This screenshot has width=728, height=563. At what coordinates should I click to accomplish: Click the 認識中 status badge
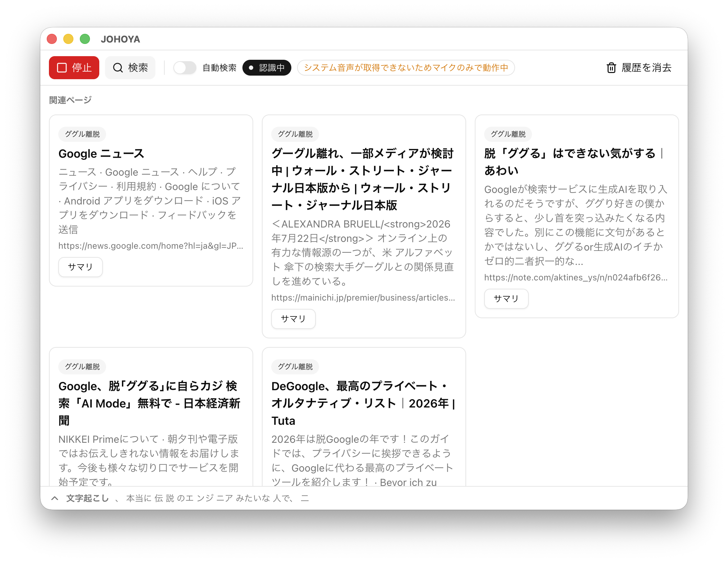267,68
